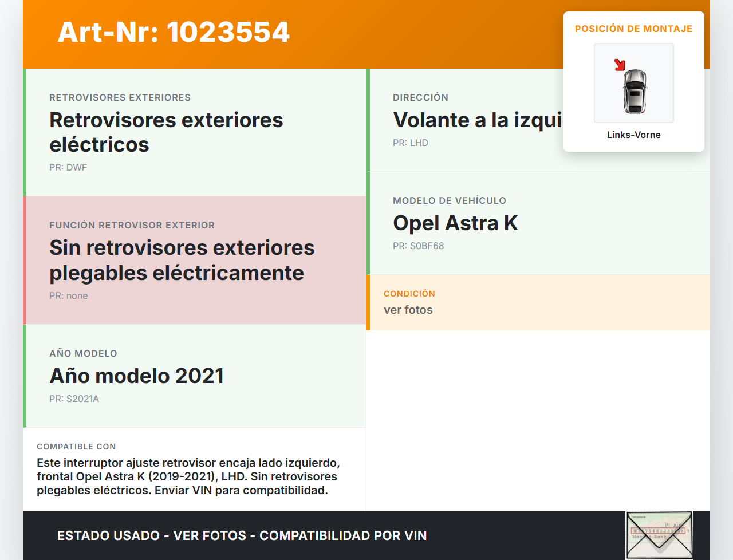Select the "Art-Nr: 1023554" heading
Screen dimensions: 733x560
click(174, 32)
